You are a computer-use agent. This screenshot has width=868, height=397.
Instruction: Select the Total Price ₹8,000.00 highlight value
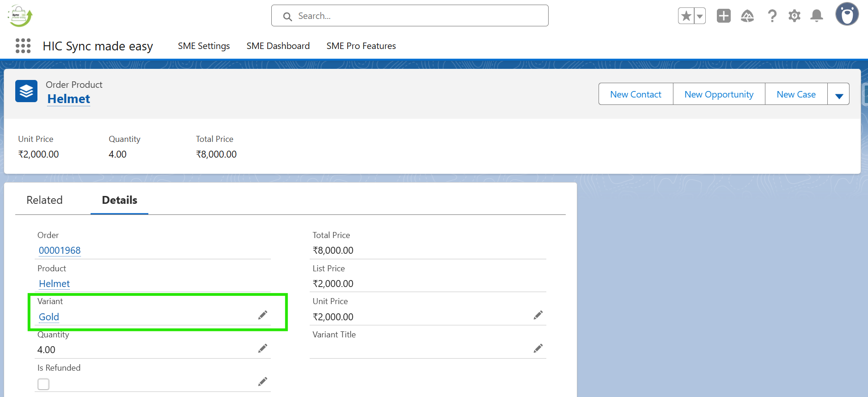[216, 154]
